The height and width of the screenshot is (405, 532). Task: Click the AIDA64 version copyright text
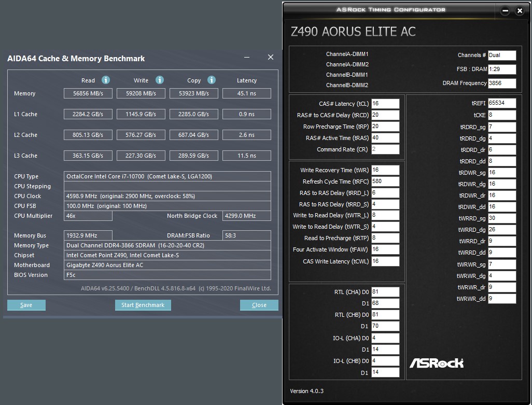[176, 288]
